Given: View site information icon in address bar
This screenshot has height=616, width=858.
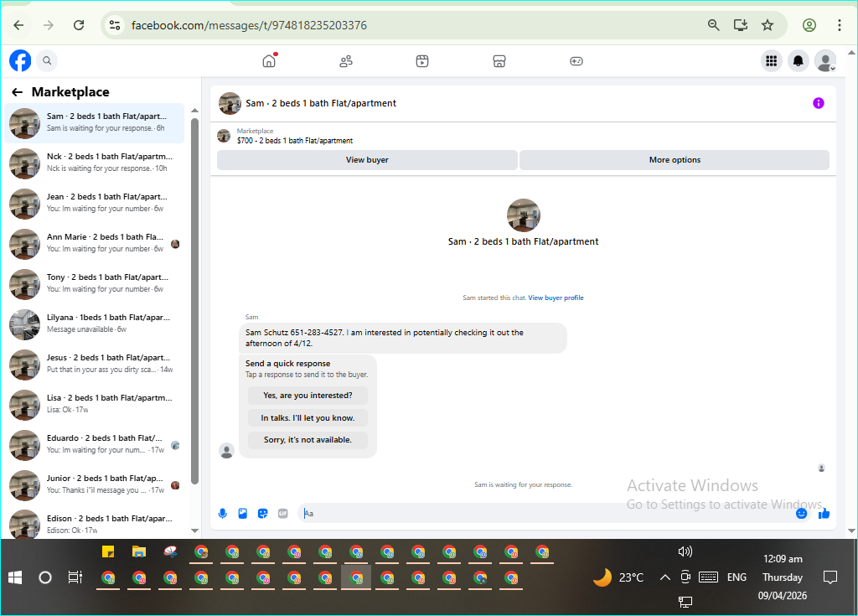Looking at the screenshot, I should pyautogui.click(x=115, y=25).
